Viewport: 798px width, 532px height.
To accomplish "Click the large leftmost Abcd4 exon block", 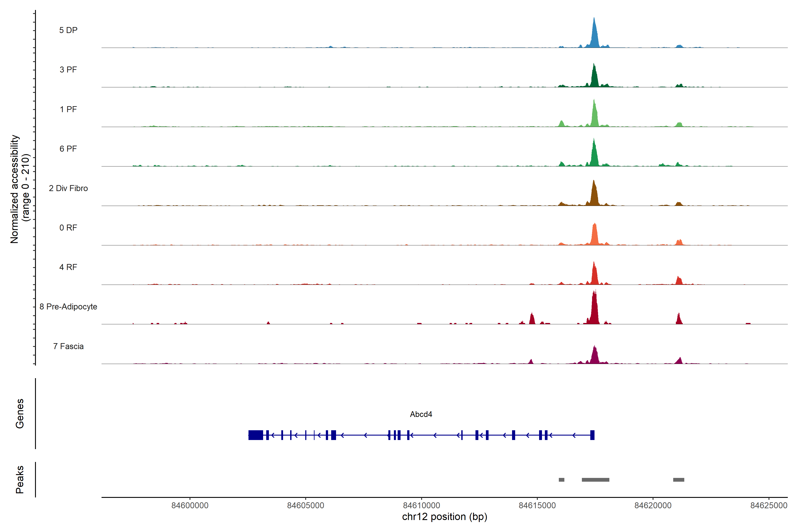I will pyautogui.click(x=256, y=435).
